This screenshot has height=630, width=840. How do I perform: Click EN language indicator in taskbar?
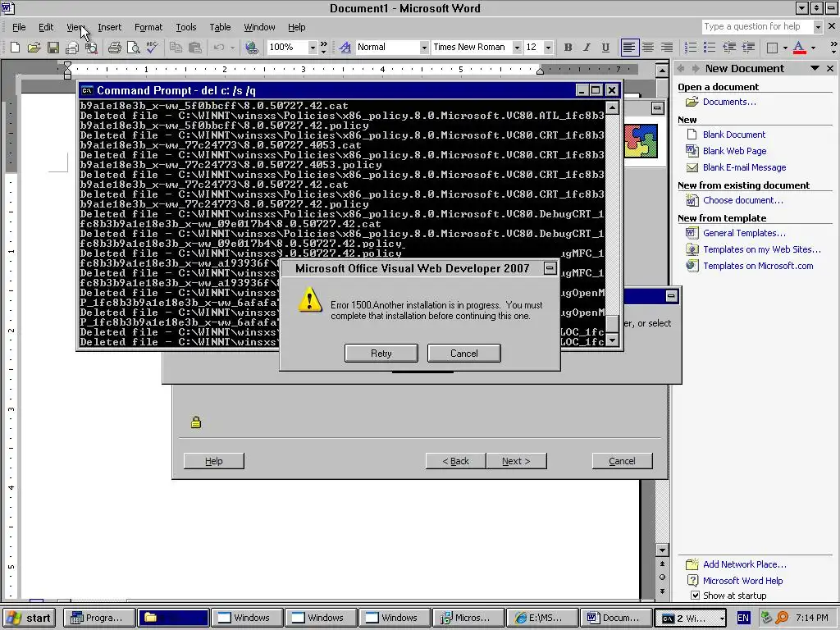tap(743, 618)
